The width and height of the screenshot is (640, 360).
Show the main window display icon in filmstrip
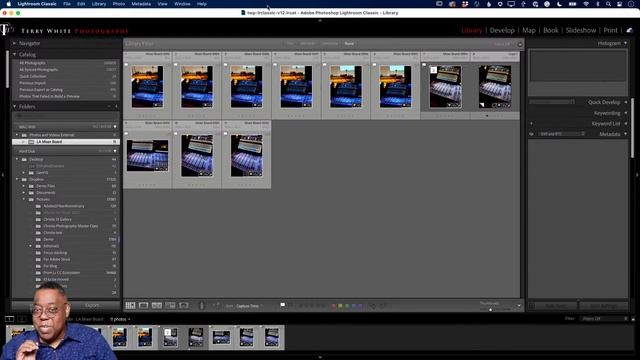[x=9, y=319]
